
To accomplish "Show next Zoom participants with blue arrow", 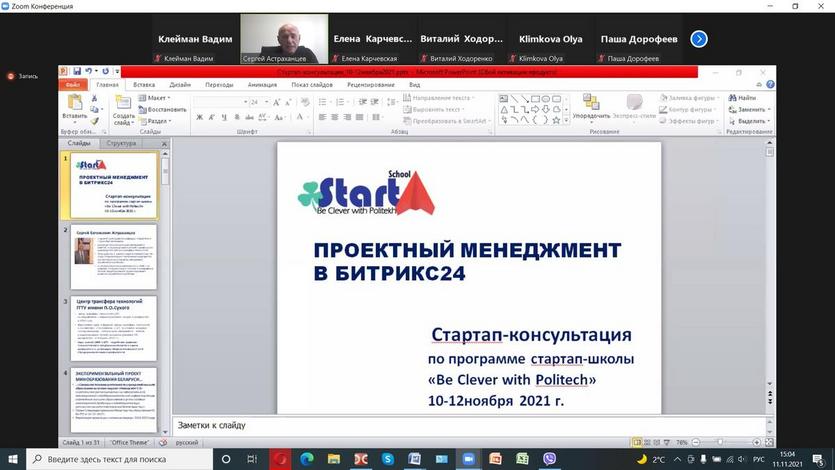I will tap(699, 39).
